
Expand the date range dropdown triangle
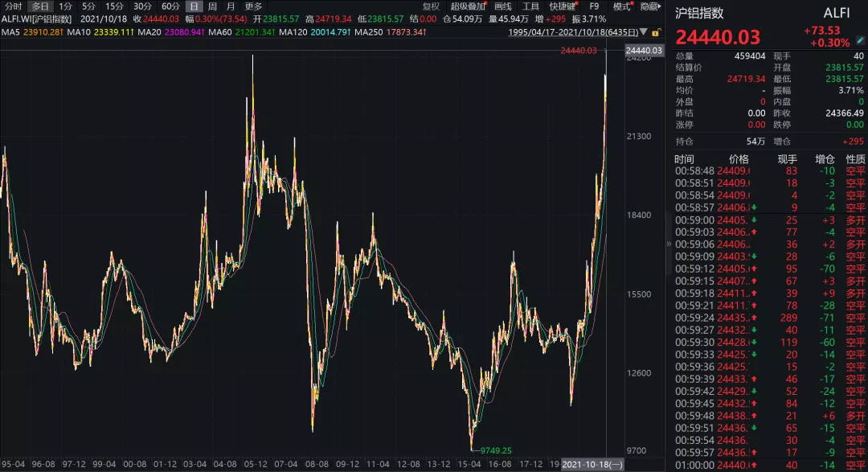point(644,33)
